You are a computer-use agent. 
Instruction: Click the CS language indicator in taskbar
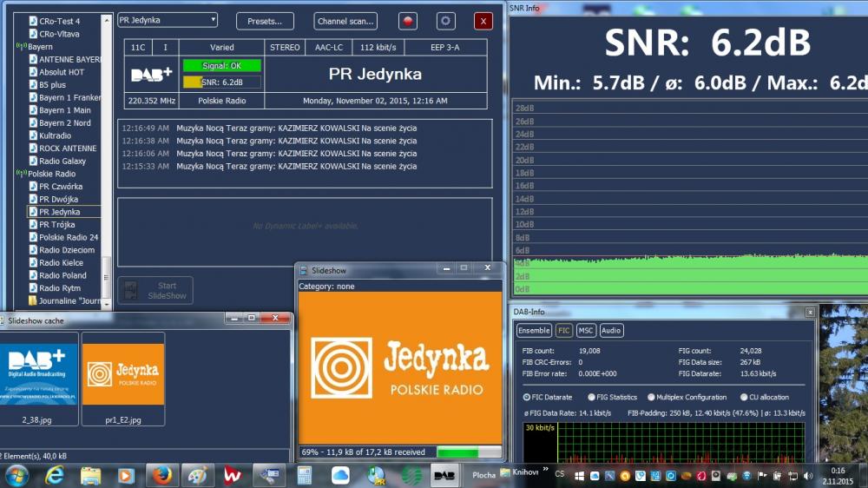click(x=560, y=474)
